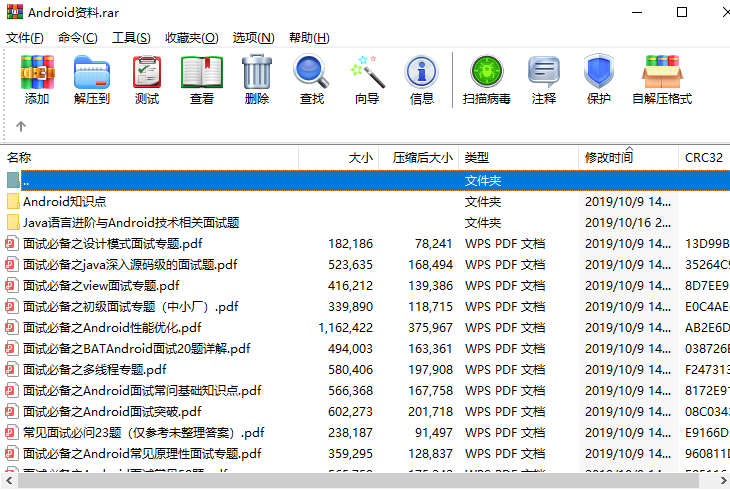
Task: Sort by CRC32 column header
Action: point(704,158)
